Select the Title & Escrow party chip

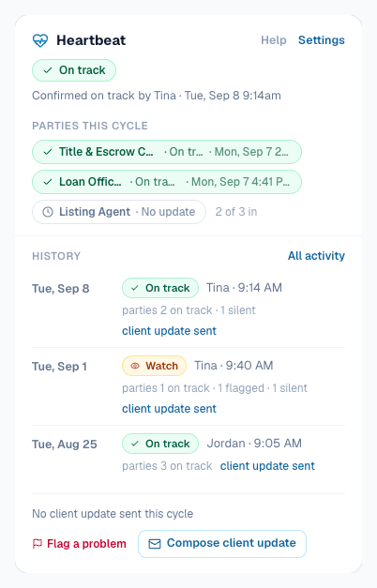point(167,152)
